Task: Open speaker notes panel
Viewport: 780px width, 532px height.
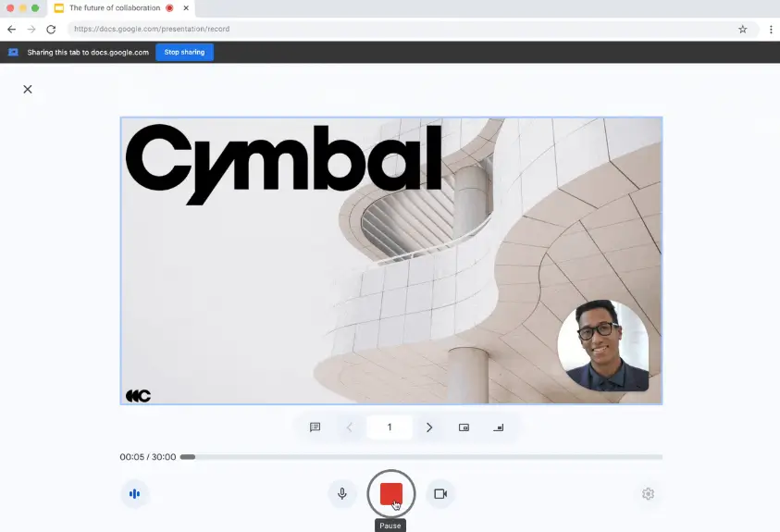Action: click(315, 427)
